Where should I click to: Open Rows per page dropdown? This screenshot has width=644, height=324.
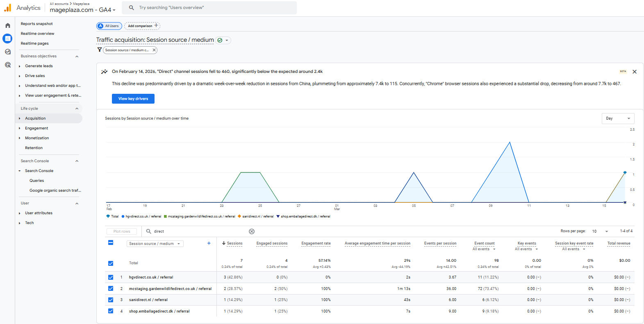tap(600, 231)
